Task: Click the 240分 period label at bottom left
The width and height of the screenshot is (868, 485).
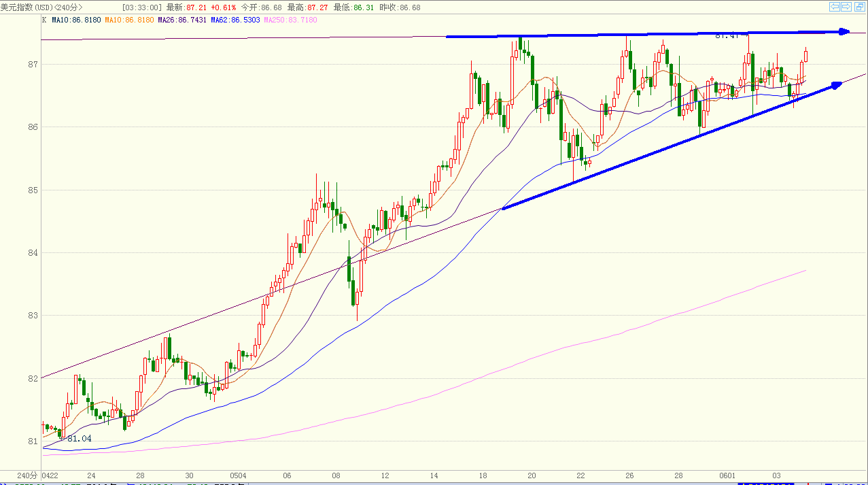Action: pos(26,475)
